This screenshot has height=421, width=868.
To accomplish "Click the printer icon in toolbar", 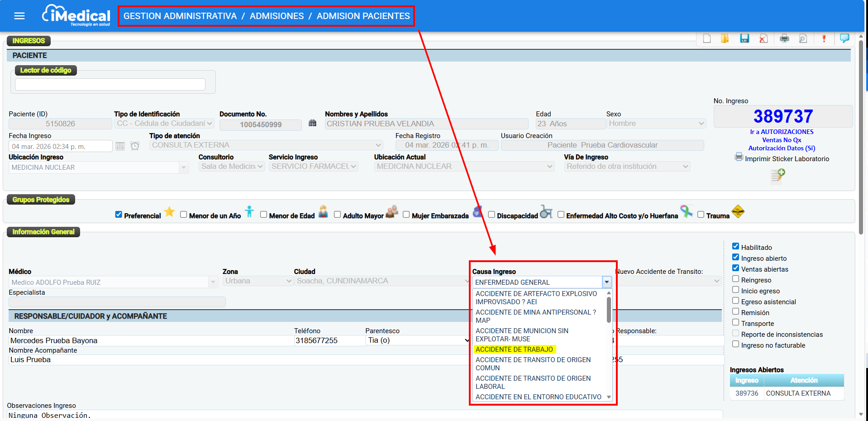I will [784, 38].
